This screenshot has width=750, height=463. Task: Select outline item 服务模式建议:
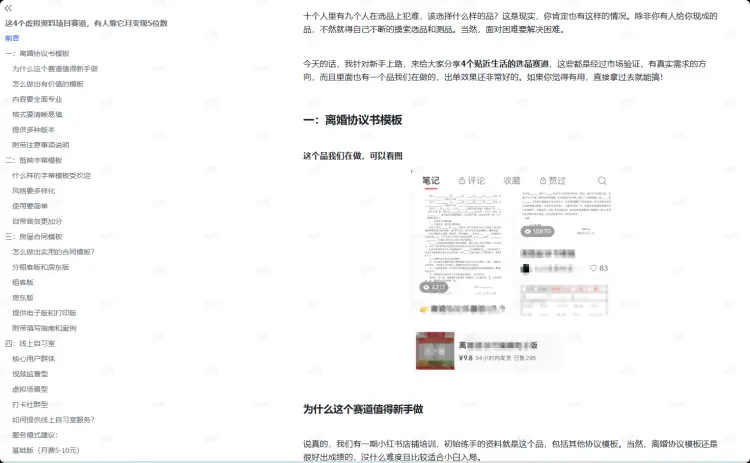point(35,435)
